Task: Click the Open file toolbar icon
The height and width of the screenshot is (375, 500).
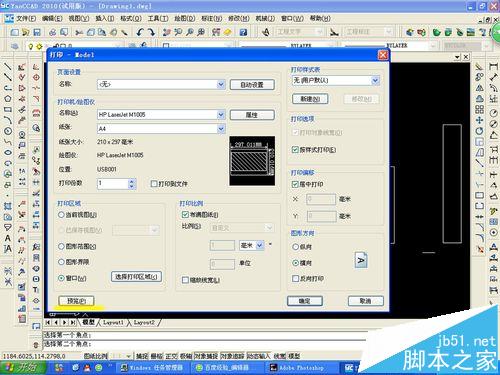Action: click(26, 32)
